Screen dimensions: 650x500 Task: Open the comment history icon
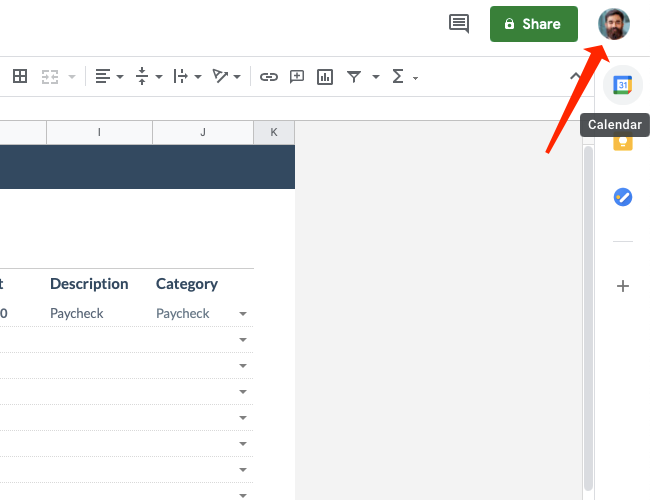[459, 24]
